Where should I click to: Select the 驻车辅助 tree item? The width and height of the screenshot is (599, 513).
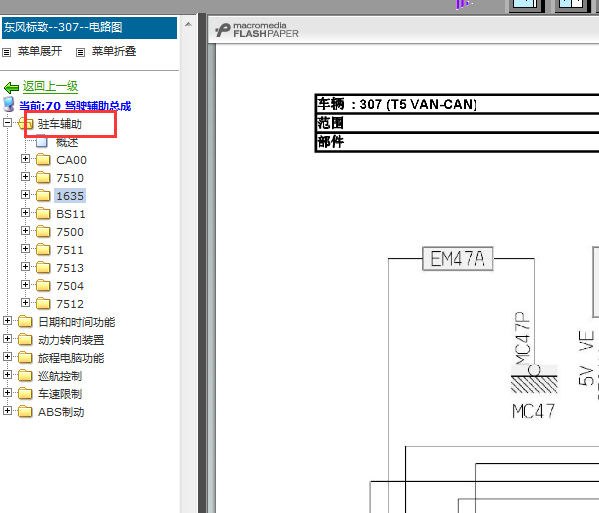coord(60,124)
